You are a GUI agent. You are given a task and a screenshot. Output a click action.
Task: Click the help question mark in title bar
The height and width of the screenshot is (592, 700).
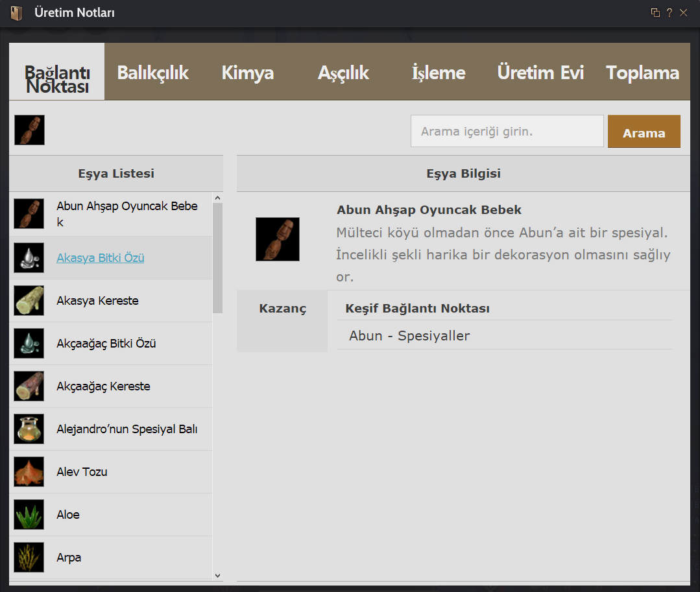click(x=669, y=12)
